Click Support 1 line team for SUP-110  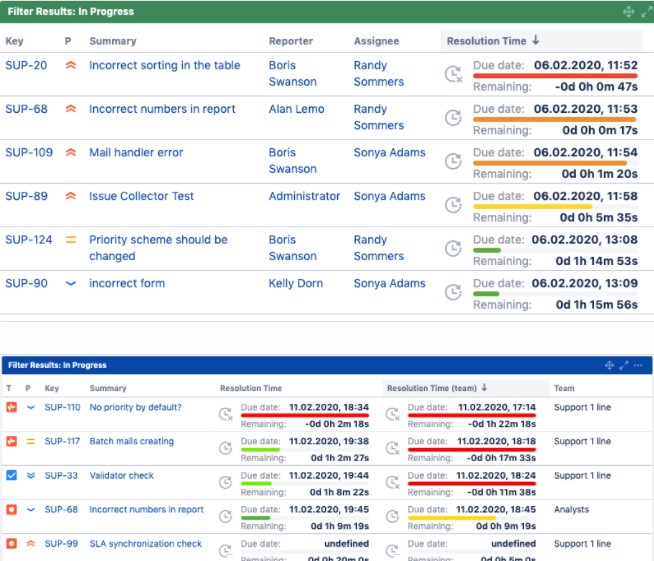[x=582, y=407]
